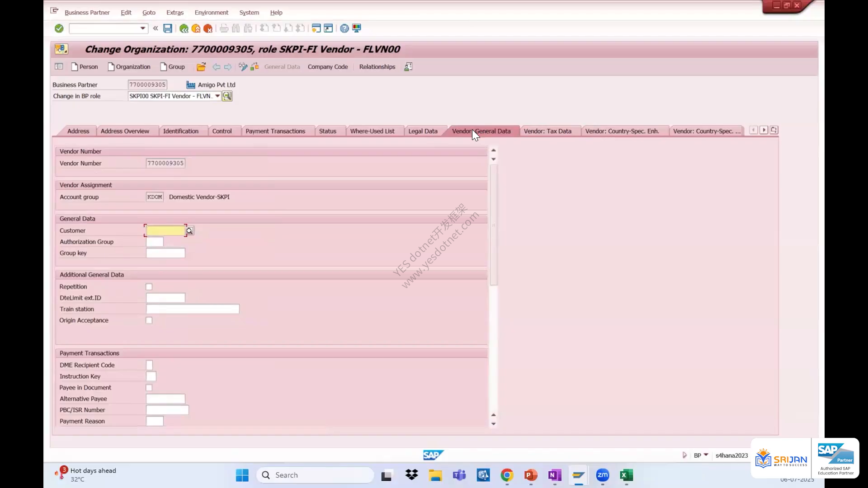Viewport: 868px width, 488px height.
Task: Click the Switch between display and change icon
Action: pyautogui.click(x=243, y=67)
